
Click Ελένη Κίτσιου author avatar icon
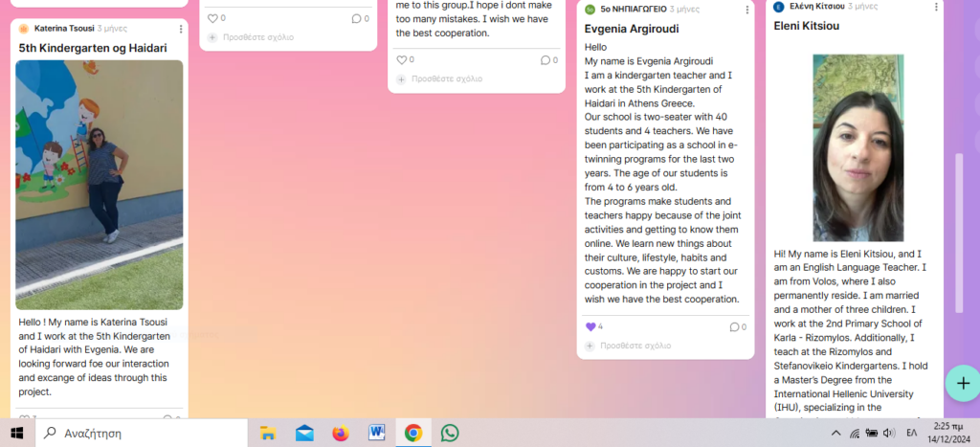[x=779, y=7]
